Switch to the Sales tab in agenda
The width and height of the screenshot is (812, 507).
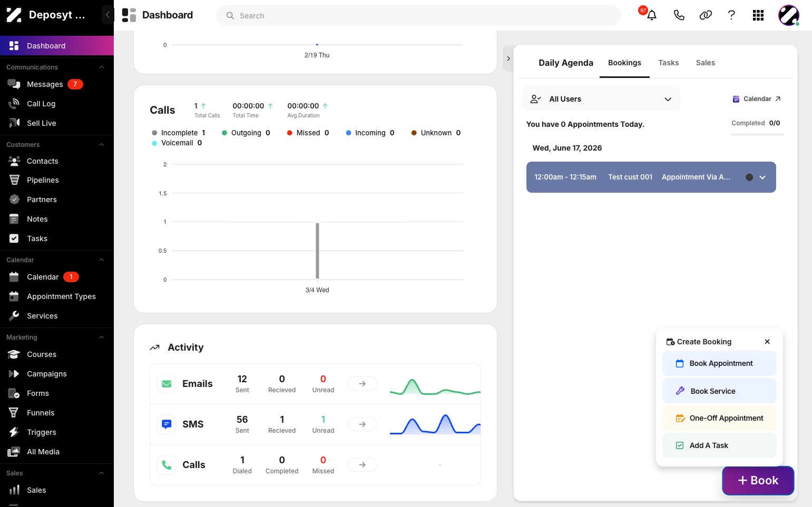(705, 63)
